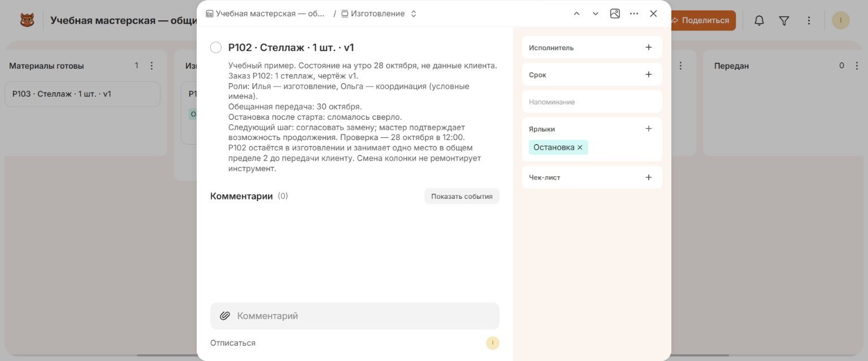Remove the Остановка label via its x
This screenshot has width=868, height=361.
coord(580,147)
